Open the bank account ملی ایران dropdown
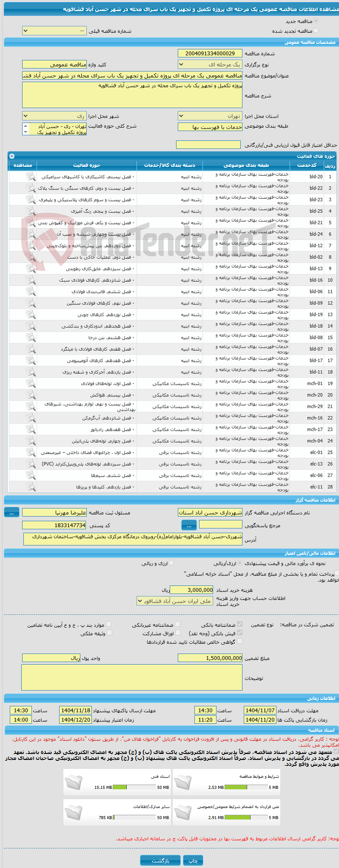Image resolution: width=339 pixels, height=868 pixels. coord(175,601)
